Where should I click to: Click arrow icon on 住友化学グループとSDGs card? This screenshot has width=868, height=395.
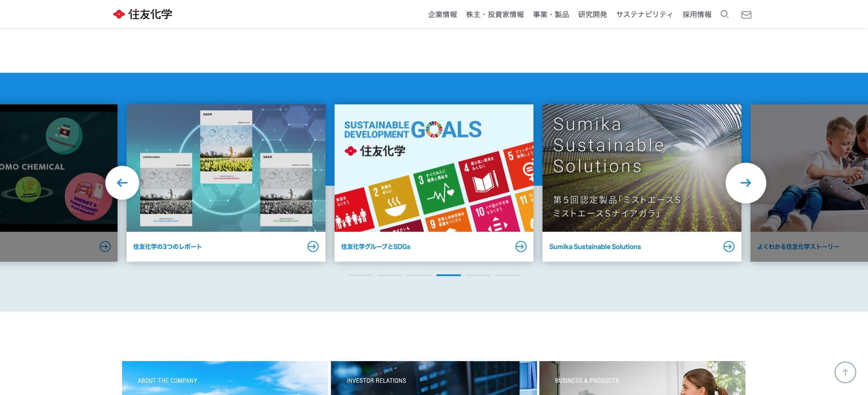click(x=521, y=246)
